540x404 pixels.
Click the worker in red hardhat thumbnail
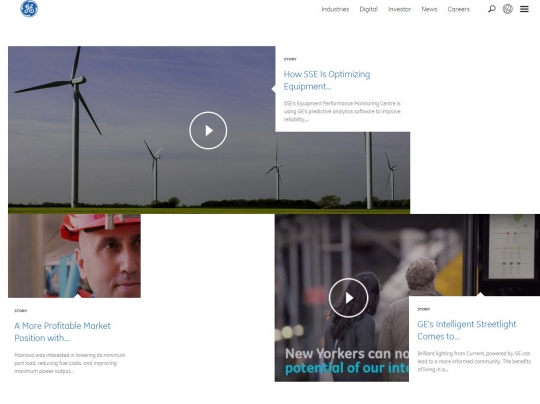(x=74, y=256)
